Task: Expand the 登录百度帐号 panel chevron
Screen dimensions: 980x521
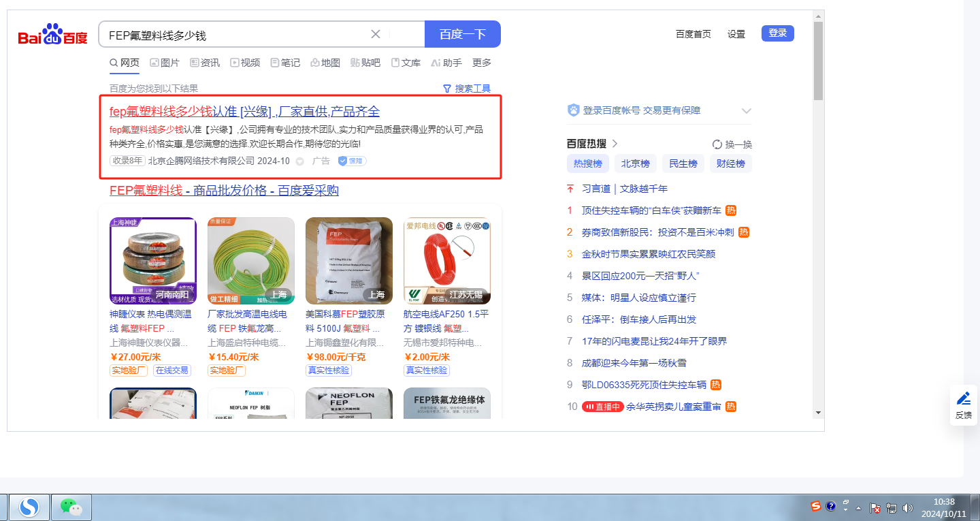Action: tap(747, 111)
